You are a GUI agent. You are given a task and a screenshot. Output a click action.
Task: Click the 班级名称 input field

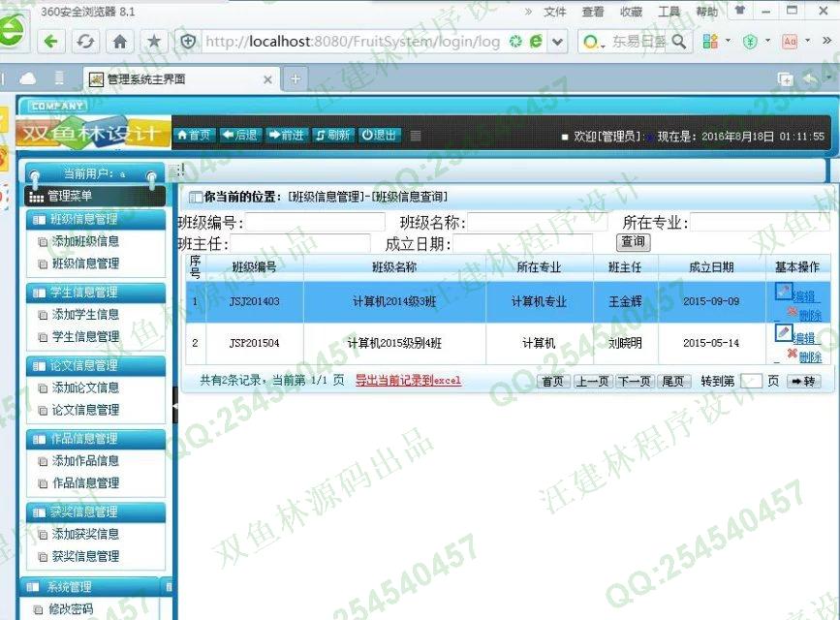[536, 223]
